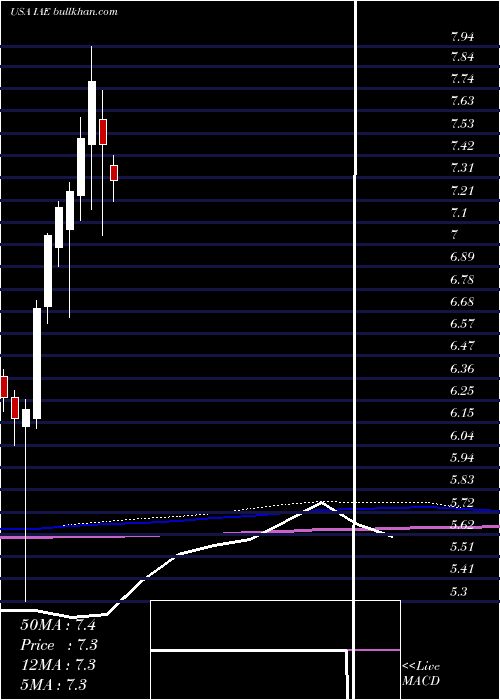
Task: Click the 7.21 price axis label
Action: coord(462,192)
